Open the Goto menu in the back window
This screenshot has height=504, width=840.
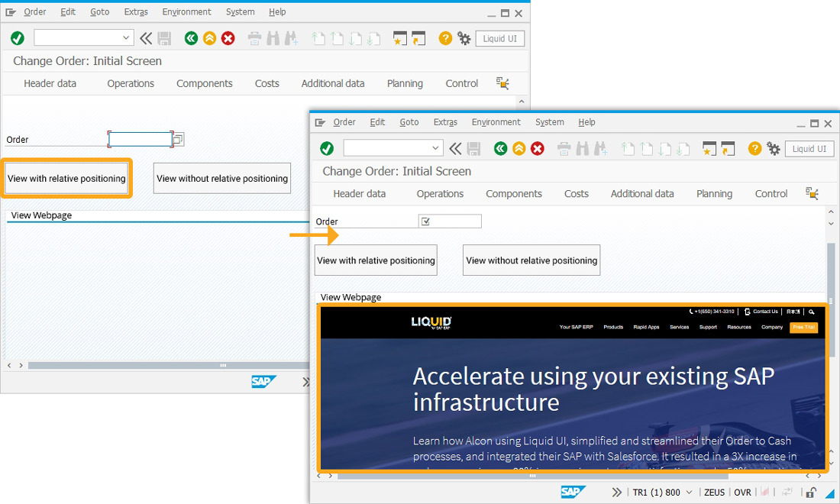click(99, 11)
